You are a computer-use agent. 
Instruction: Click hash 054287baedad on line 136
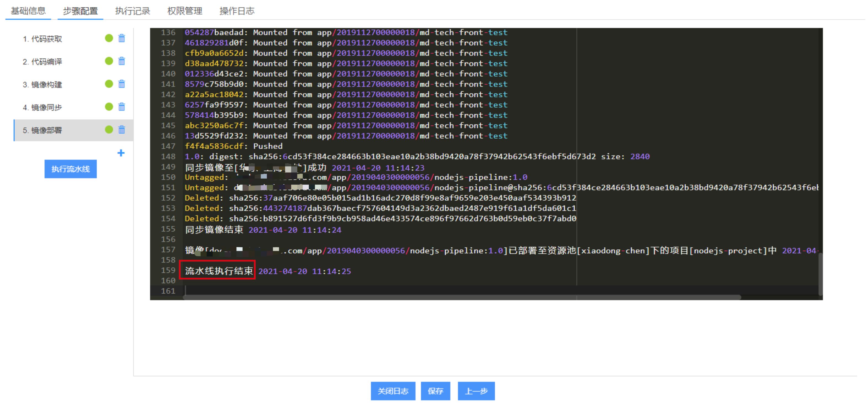pyautogui.click(x=214, y=33)
